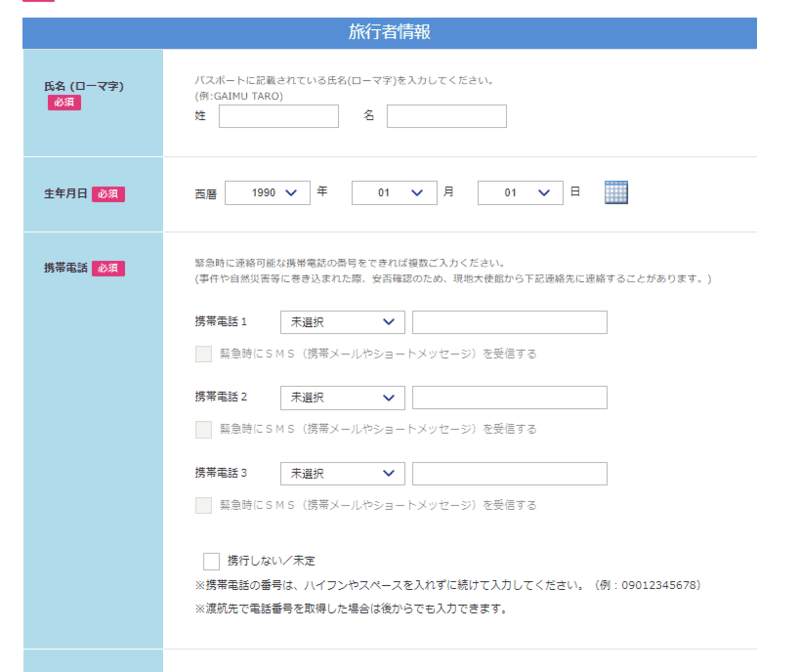
Task: Select the 姓 surname input field
Action: click(x=278, y=116)
